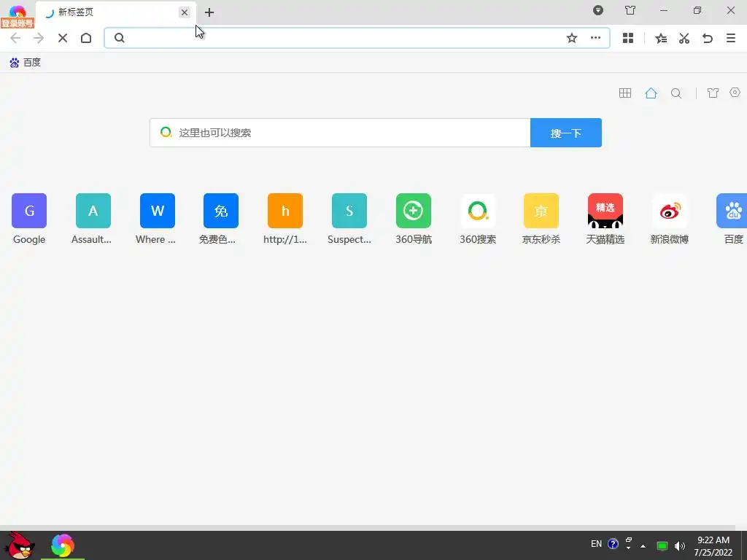Screen dimensions: 747x560
Task: Click the green network tray icon
Action: [662, 545]
